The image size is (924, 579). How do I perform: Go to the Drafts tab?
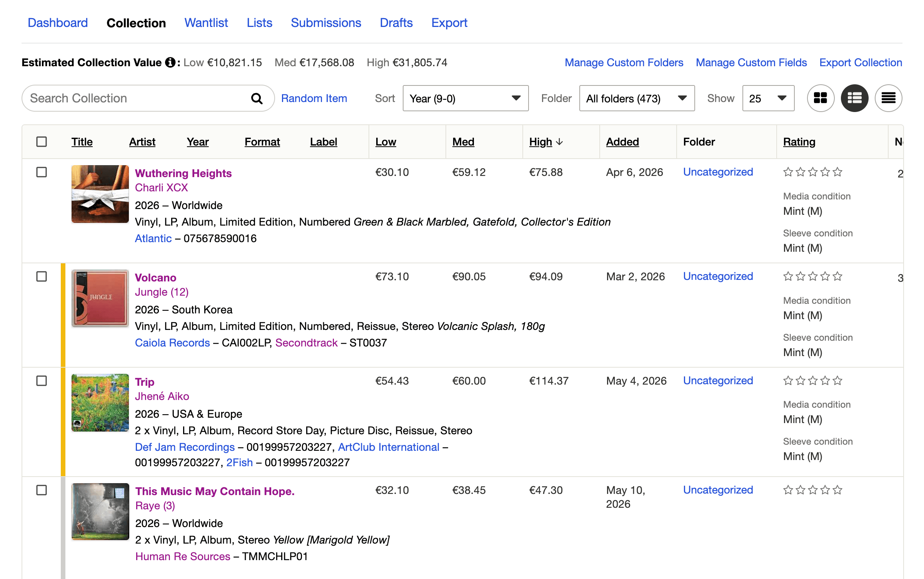tap(396, 23)
